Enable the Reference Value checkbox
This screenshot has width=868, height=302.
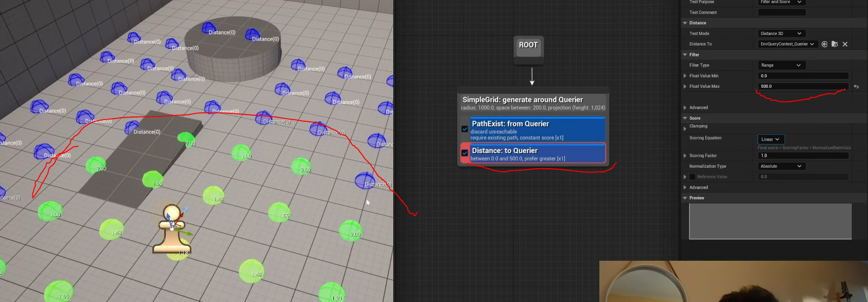tap(692, 177)
